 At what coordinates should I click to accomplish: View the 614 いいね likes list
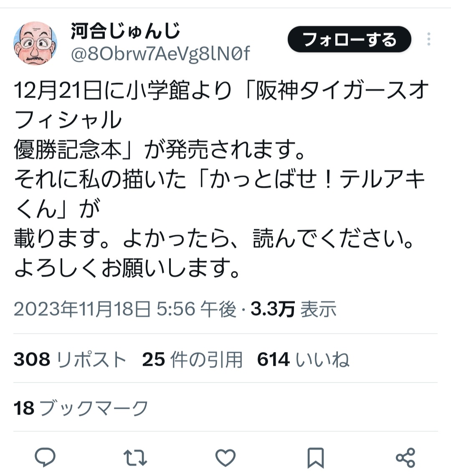click(x=303, y=359)
